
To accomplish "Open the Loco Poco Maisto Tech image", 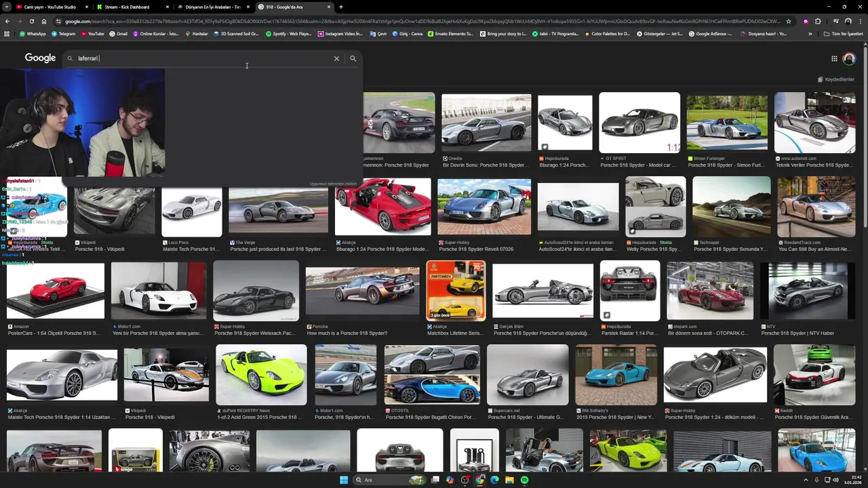I will click(191, 207).
